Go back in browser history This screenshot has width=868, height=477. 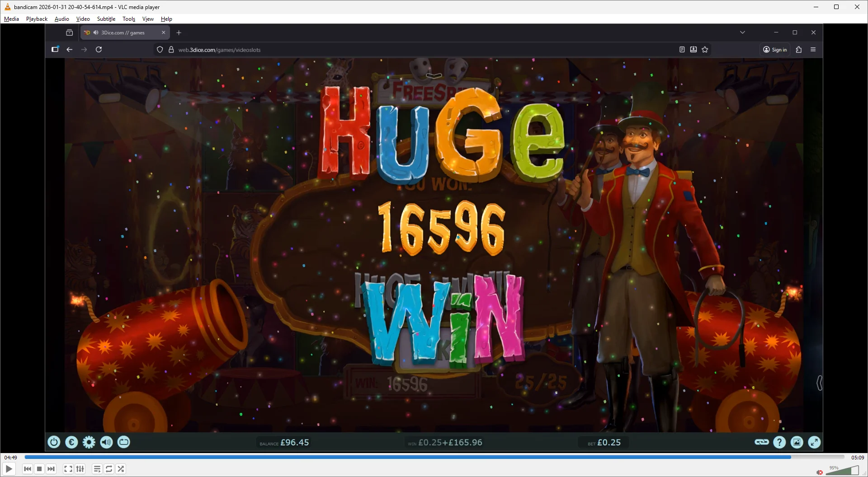69,50
